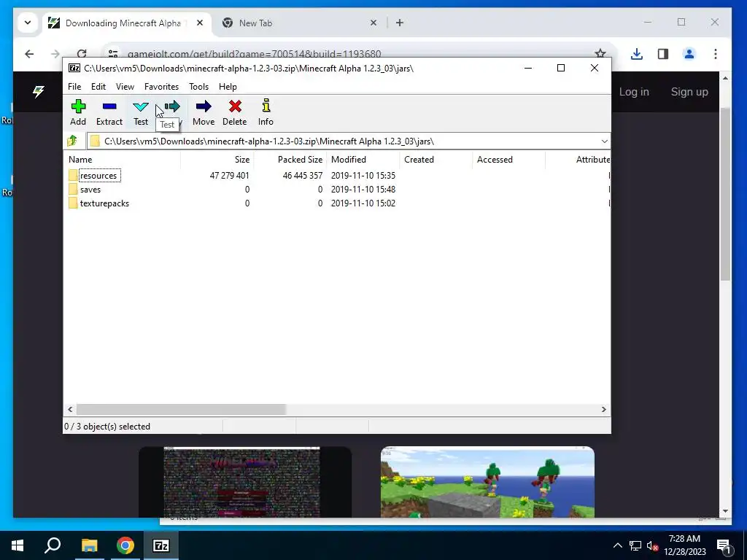Click right arrow of horizontal scrollbar
This screenshot has width=747, height=560.
pyautogui.click(x=603, y=409)
